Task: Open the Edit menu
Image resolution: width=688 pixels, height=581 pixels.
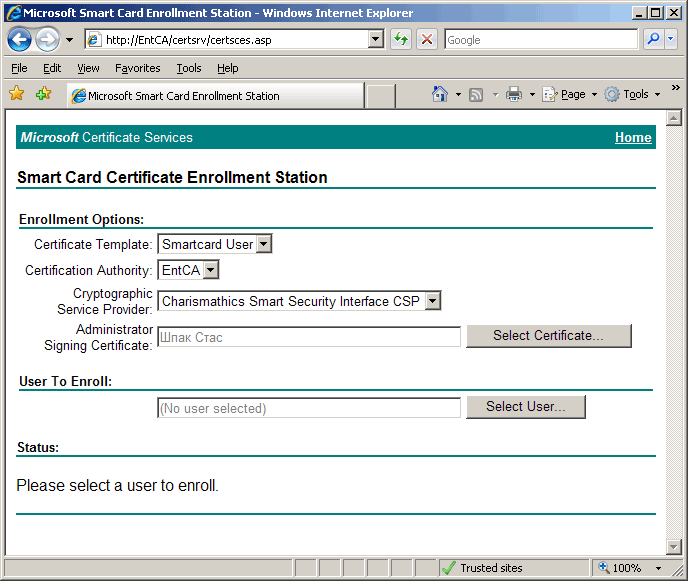Action: pyautogui.click(x=52, y=68)
